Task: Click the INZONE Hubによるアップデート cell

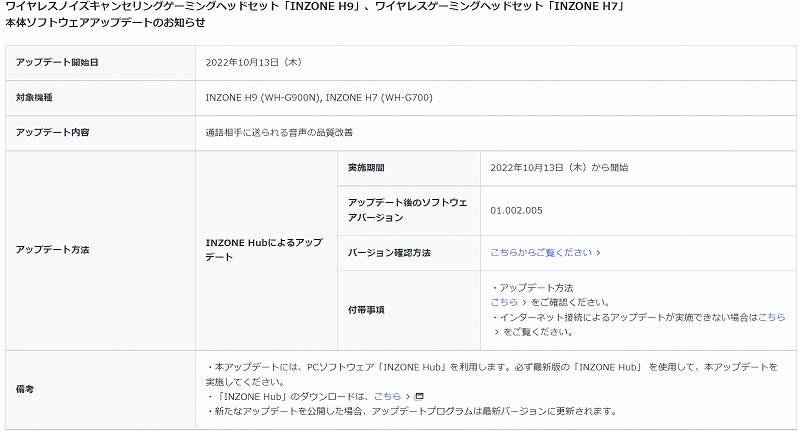Action: point(266,250)
